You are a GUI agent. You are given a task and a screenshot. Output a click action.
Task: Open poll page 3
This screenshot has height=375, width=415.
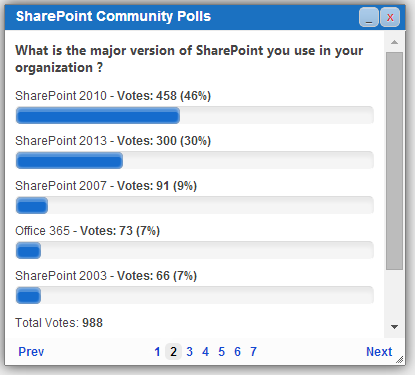(189, 352)
